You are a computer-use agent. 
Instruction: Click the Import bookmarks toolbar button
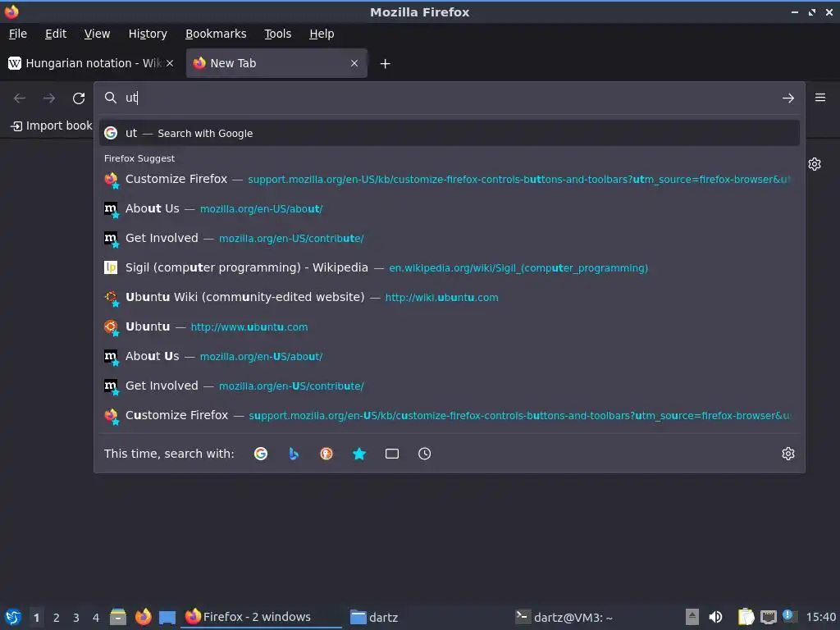coord(52,126)
